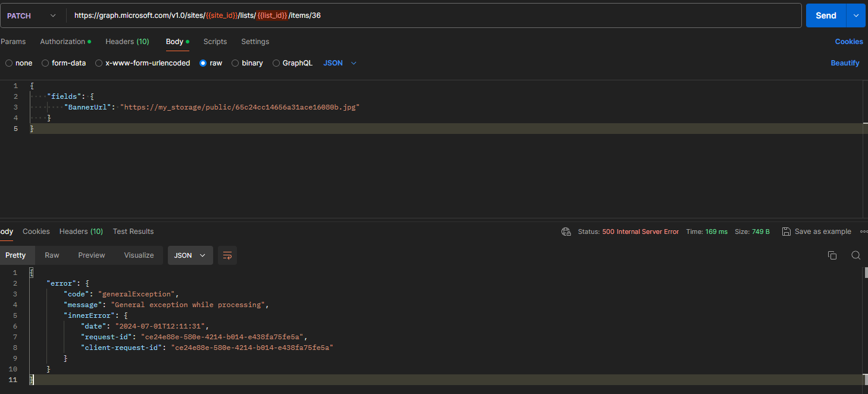Open the Scripts tab

click(x=215, y=42)
